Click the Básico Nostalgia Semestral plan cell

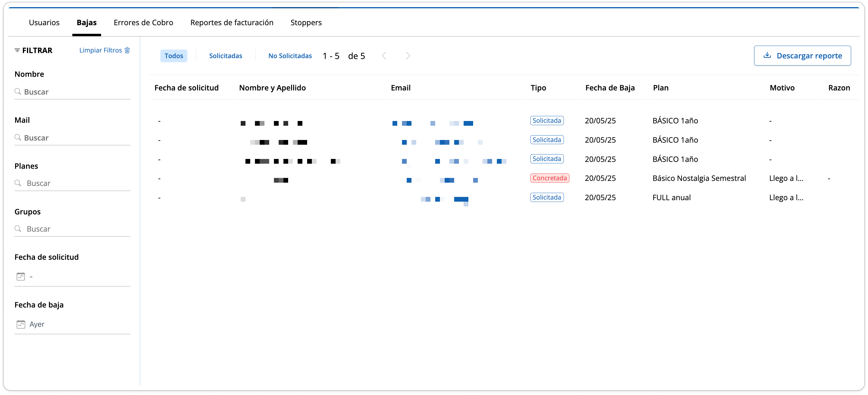click(699, 178)
